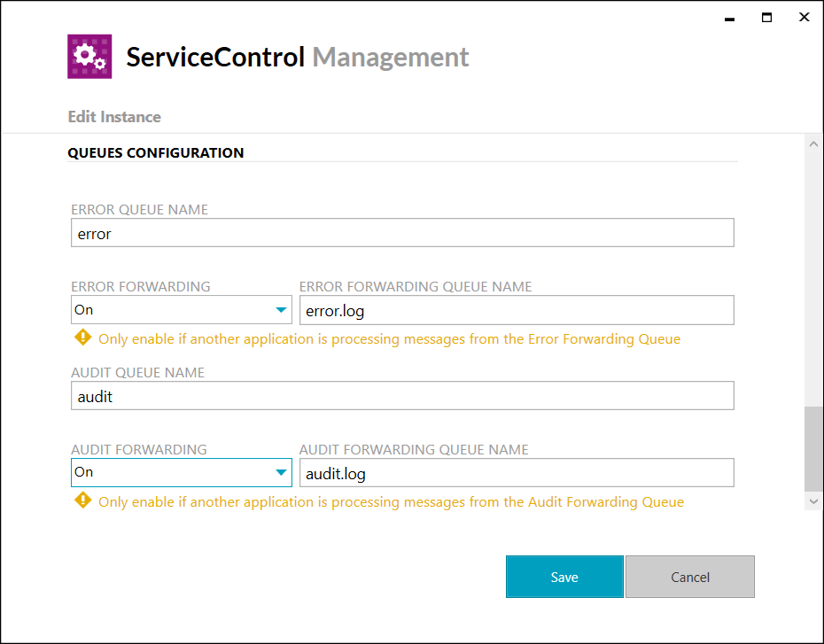
Task: Open the Audit Forwarding dropdown arrow
Action: pos(281,472)
